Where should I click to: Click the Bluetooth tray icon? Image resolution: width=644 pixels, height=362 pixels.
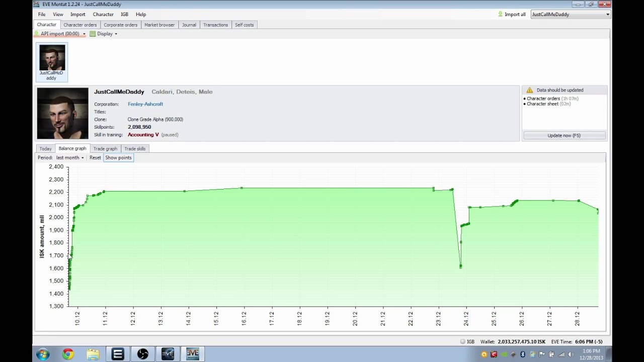[522, 354]
